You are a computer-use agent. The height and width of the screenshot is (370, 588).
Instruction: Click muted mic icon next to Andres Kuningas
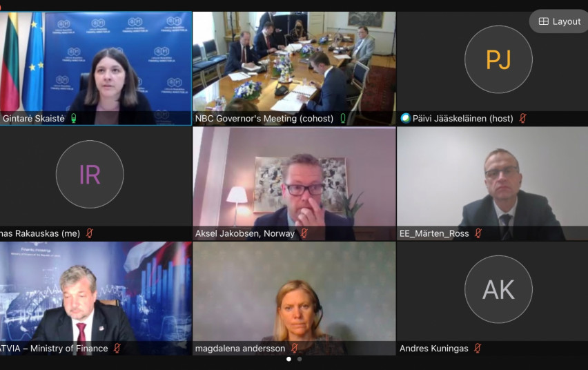(478, 348)
